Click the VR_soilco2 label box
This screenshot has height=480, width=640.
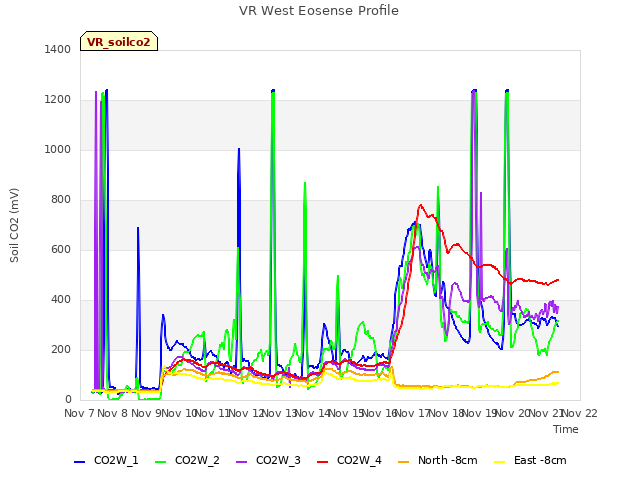(119, 41)
